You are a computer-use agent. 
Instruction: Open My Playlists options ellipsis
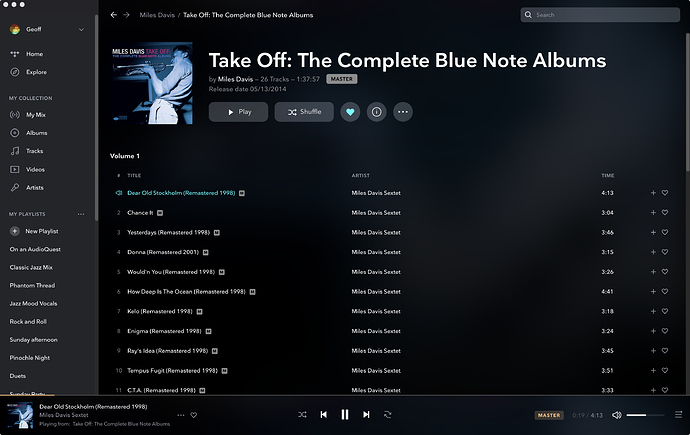[x=81, y=214]
